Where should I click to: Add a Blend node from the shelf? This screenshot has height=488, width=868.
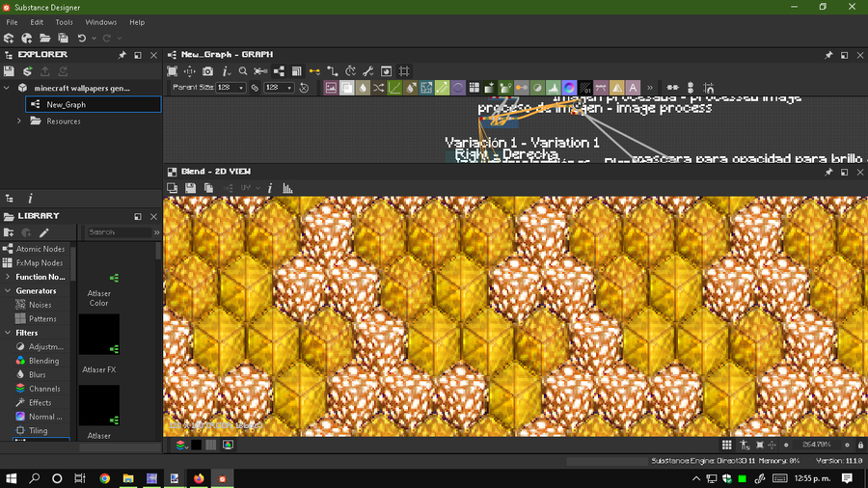[x=346, y=88]
